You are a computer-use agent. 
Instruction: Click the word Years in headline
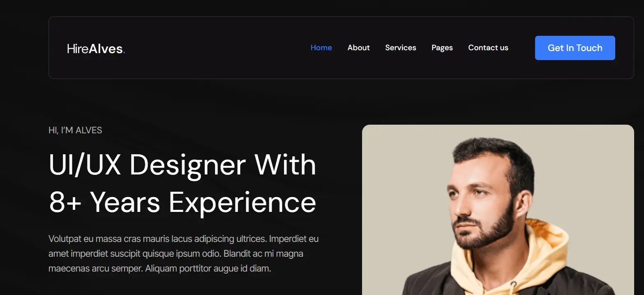tap(125, 202)
